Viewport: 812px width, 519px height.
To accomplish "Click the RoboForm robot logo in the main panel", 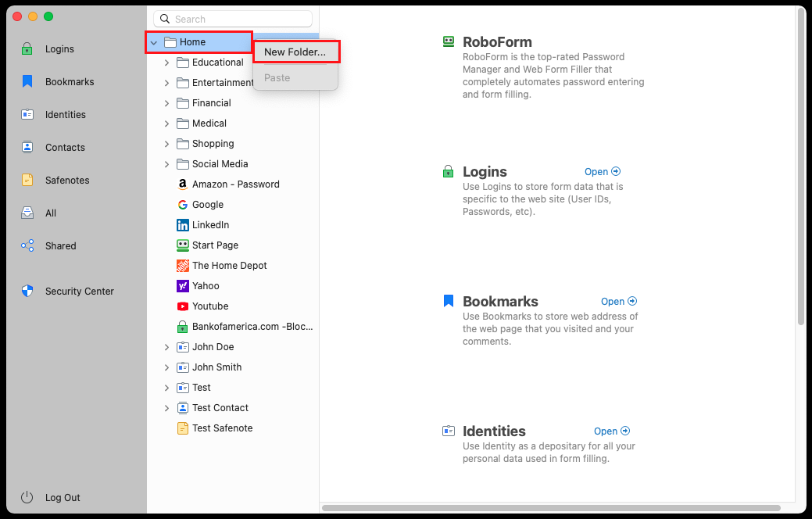I will pos(449,41).
